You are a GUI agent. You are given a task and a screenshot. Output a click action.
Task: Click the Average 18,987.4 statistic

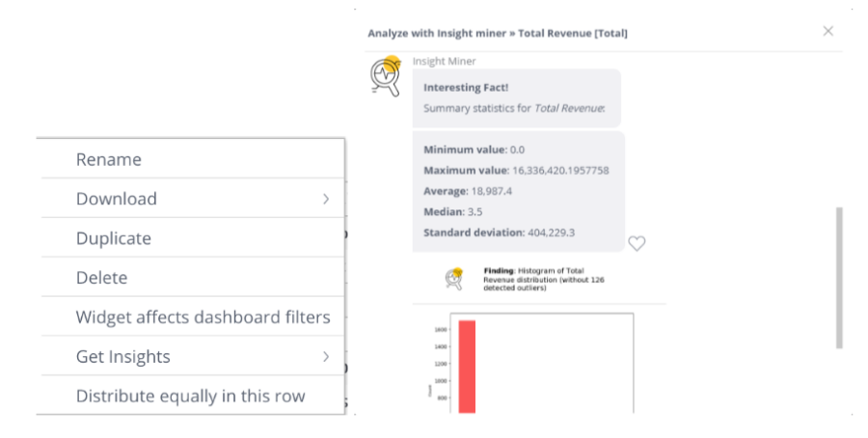pyautogui.click(x=468, y=191)
